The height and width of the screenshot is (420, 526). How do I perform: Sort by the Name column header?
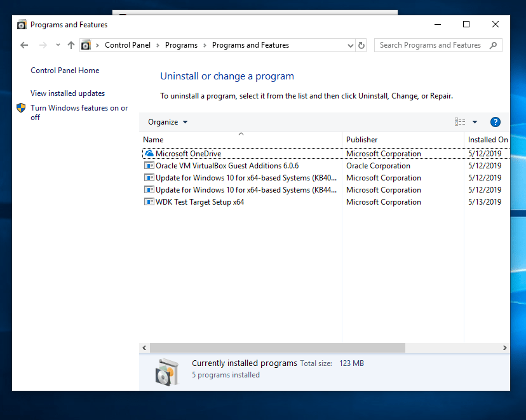241,140
